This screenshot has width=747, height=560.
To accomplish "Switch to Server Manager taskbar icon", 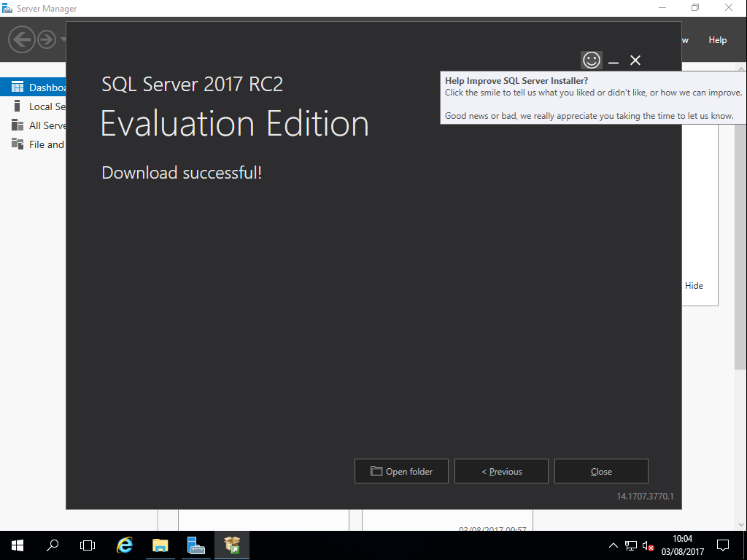I will point(196,545).
